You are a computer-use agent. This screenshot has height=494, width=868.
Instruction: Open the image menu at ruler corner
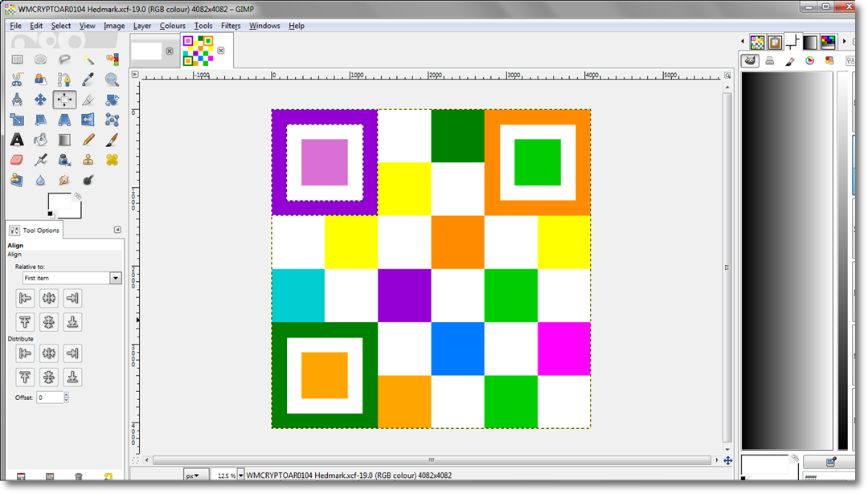[x=135, y=74]
